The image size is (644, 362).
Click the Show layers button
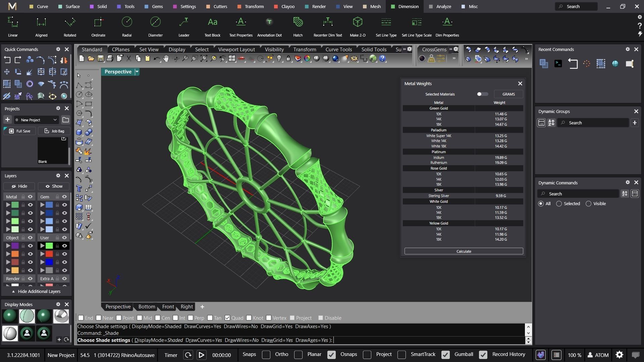[x=54, y=186]
